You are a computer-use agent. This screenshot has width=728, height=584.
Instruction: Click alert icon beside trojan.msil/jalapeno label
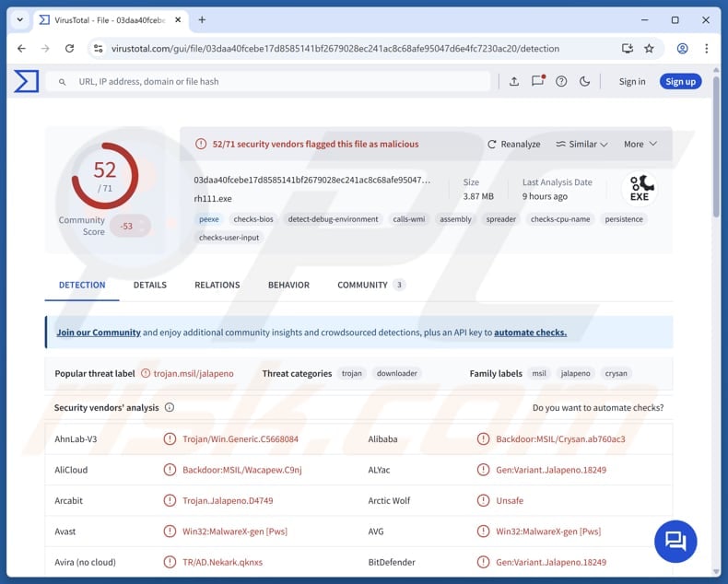click(146, 373)
